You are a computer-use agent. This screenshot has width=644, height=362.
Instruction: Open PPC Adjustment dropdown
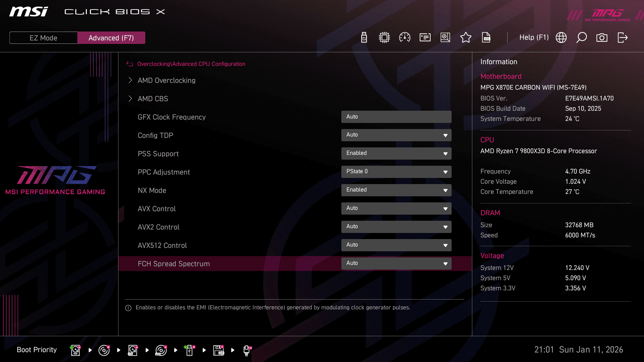pos(396,172)
